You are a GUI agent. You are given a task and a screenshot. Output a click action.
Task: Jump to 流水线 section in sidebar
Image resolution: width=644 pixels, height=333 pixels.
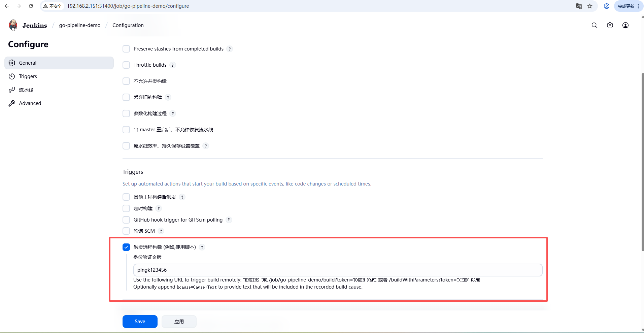[x=26, y=90]
